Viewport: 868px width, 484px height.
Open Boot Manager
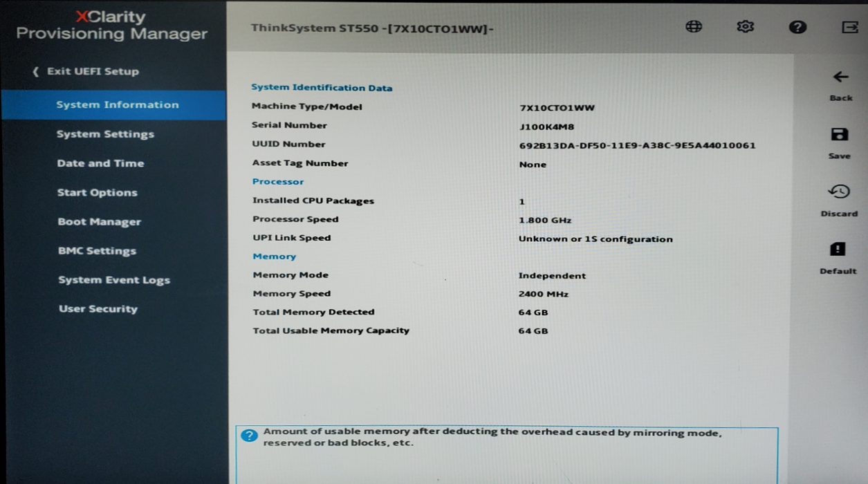point(99,222)
